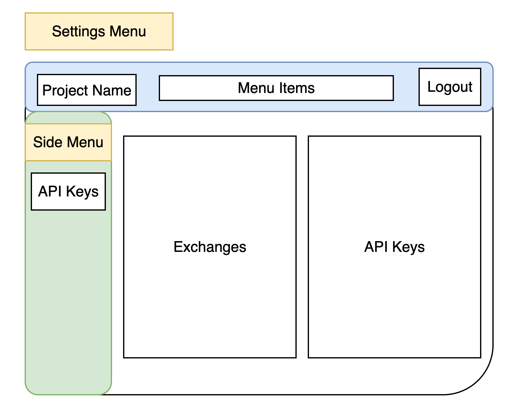Click the Exchanges panel
517x420 pixels.
[x=210, y=247]
